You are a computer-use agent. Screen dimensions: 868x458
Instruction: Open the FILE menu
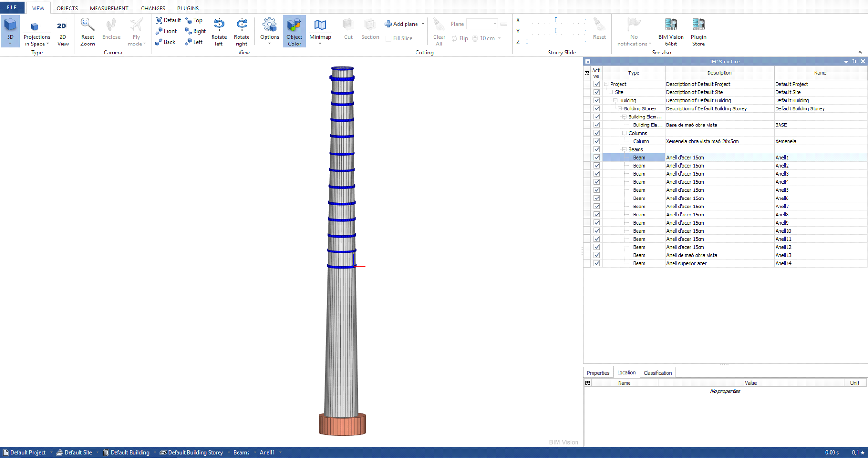point(12,8)
